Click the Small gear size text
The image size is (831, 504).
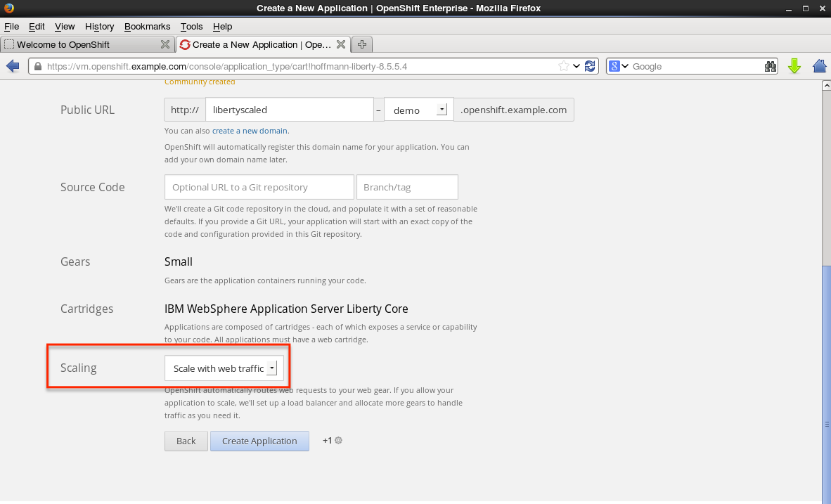pos(179,261)
